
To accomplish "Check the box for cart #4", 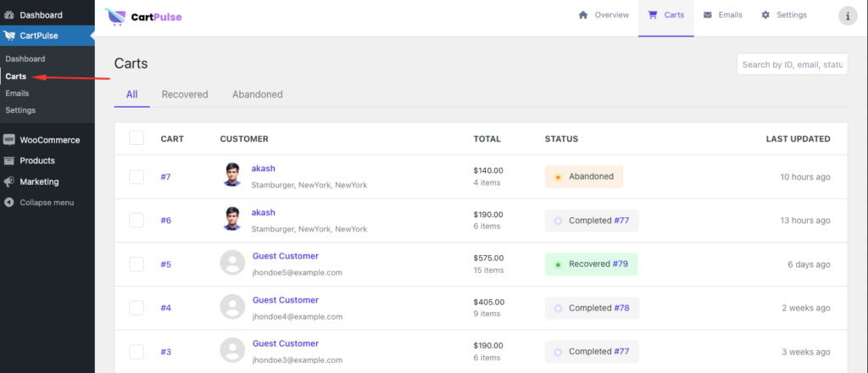I will 136,308.
